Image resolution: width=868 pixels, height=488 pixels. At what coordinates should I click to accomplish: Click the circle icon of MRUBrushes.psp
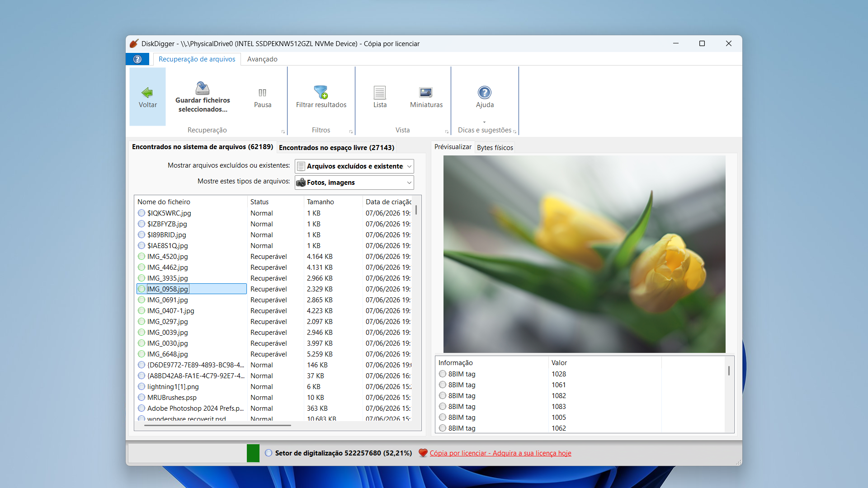coord(142,397)
